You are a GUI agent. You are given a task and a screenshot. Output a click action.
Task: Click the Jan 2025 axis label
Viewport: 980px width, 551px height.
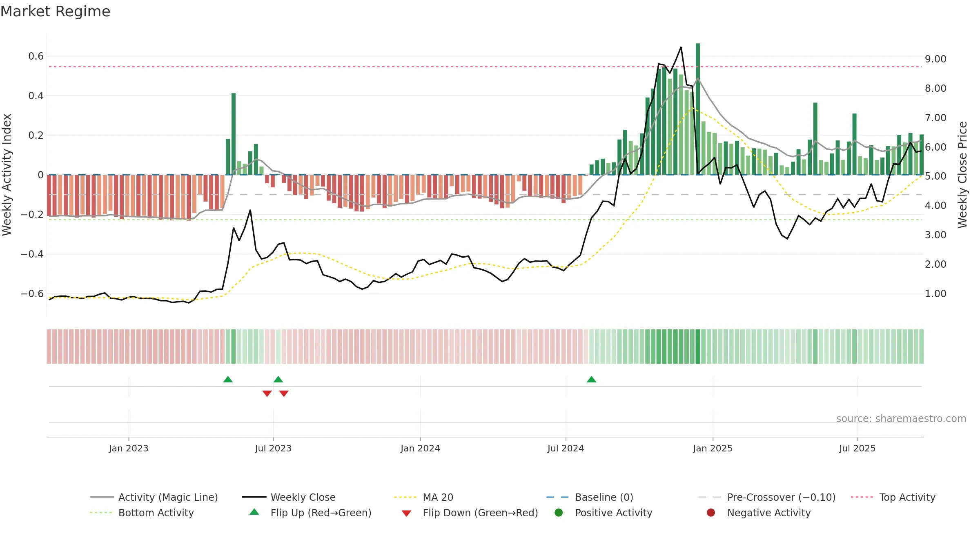click(713, 448)
